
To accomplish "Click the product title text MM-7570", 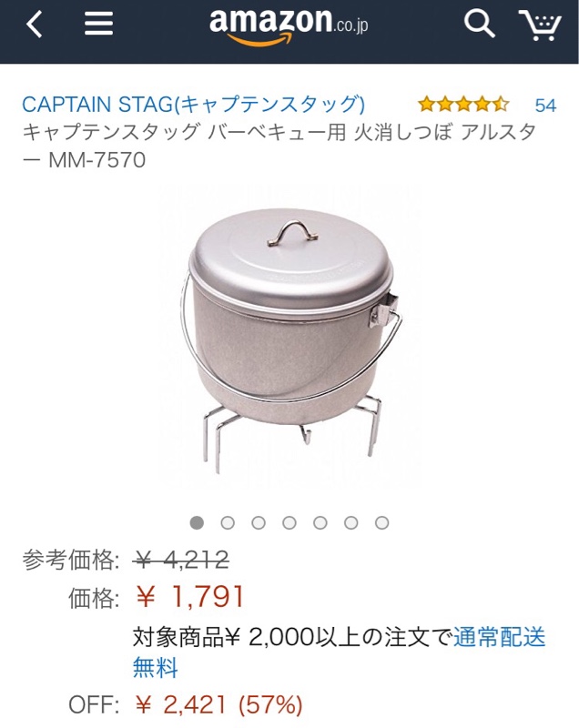I will pos(97,160).
